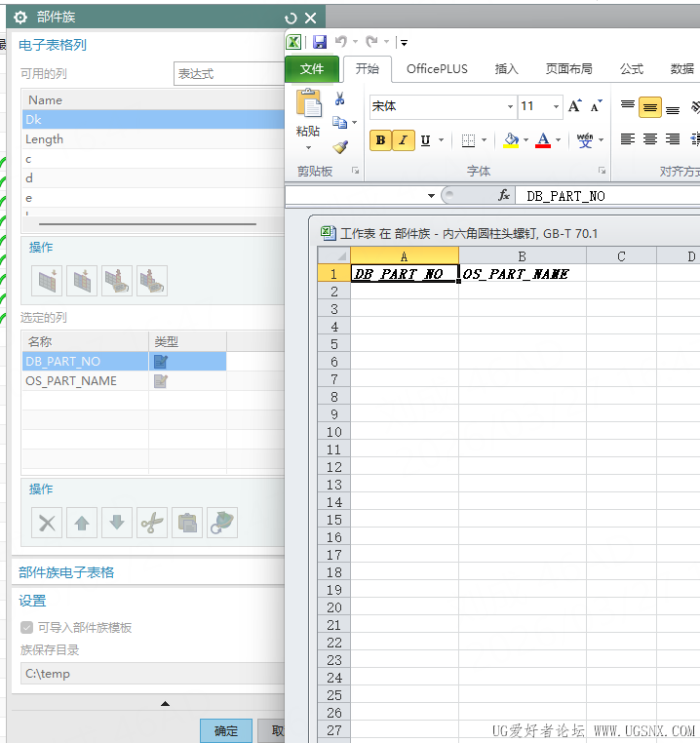The width and height of the screenshot is (700, 743).
Task: Open the fill color dropdown arrow
Action: click(525, 140)
